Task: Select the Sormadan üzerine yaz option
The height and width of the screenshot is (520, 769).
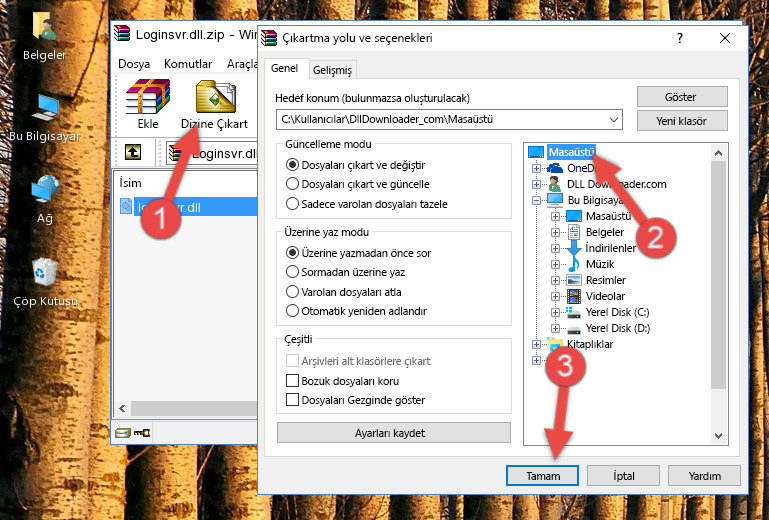Action: [293, 271]
